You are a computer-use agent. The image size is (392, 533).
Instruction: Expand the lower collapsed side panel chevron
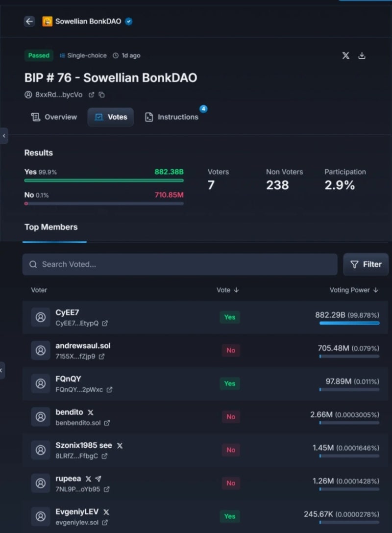2,371
